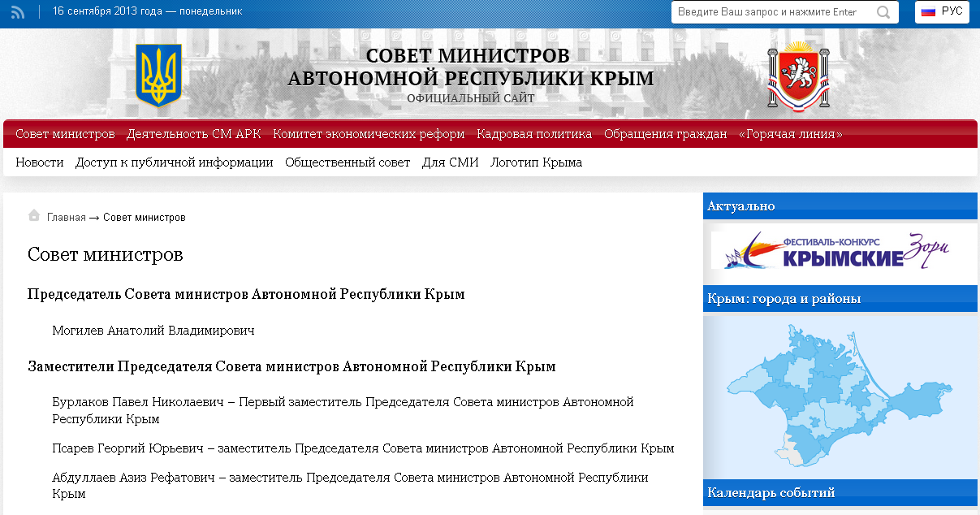Open the Логотип Крыма page
The width and height of the screenshot is (980, 515).
coord(537,162)
